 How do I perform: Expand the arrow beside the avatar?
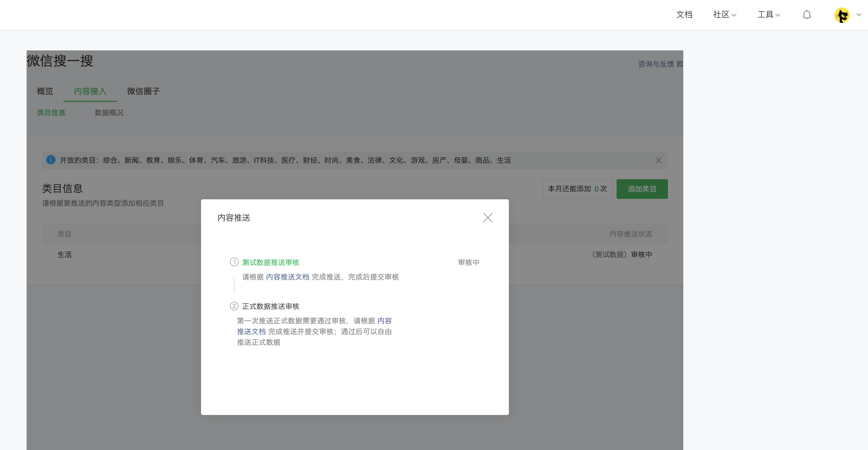[859, 15]
